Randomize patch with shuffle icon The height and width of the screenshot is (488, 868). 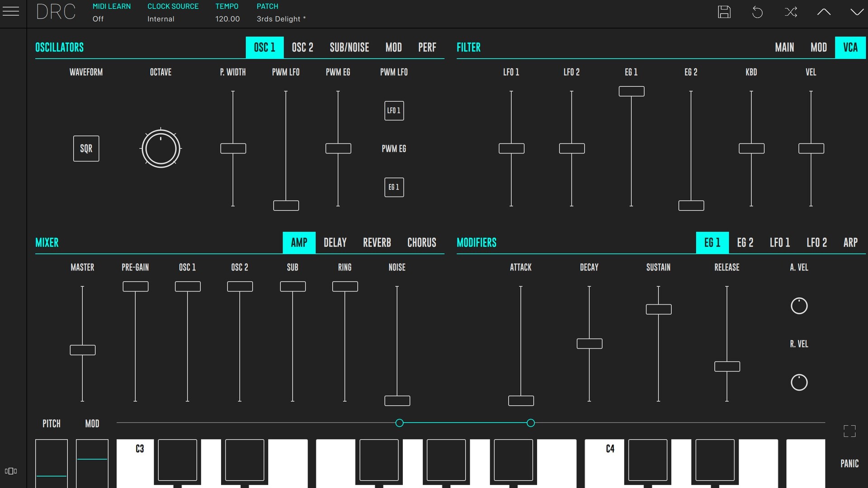click(x=791, y=12)
